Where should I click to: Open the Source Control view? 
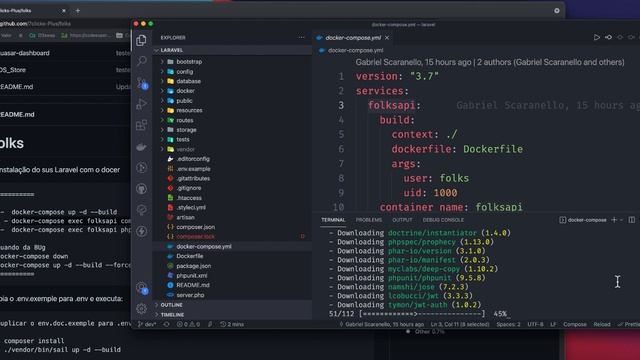pyautogui.click(x=142, y=83)
